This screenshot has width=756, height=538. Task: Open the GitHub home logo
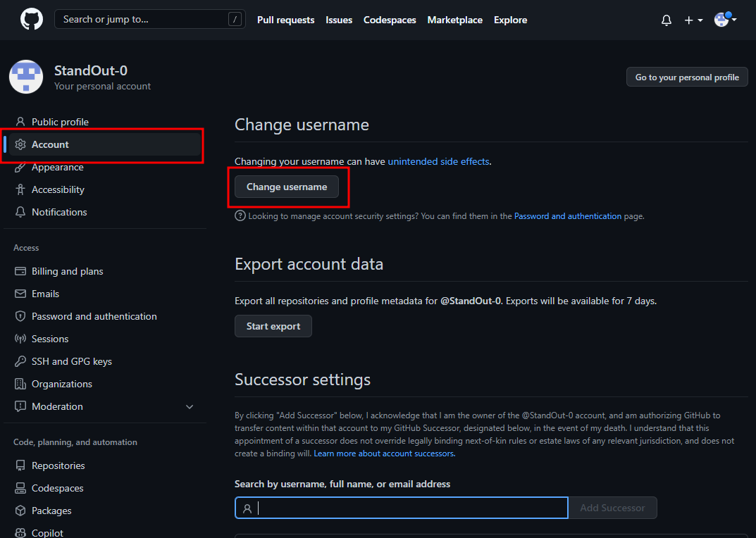click(x=32, y=20)
